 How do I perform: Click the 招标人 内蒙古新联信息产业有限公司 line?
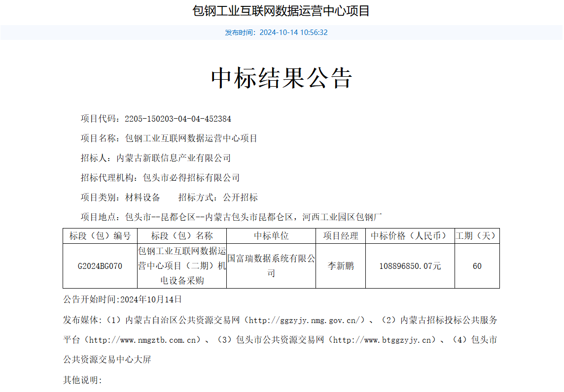tap(156, 158)
